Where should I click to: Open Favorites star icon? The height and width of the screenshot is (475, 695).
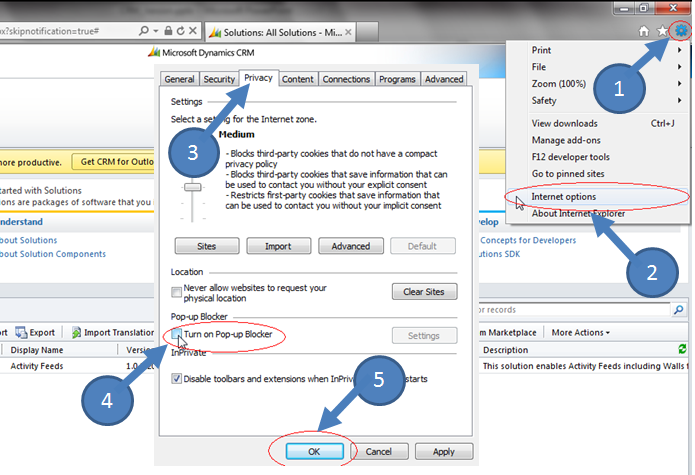click(662, 31)
